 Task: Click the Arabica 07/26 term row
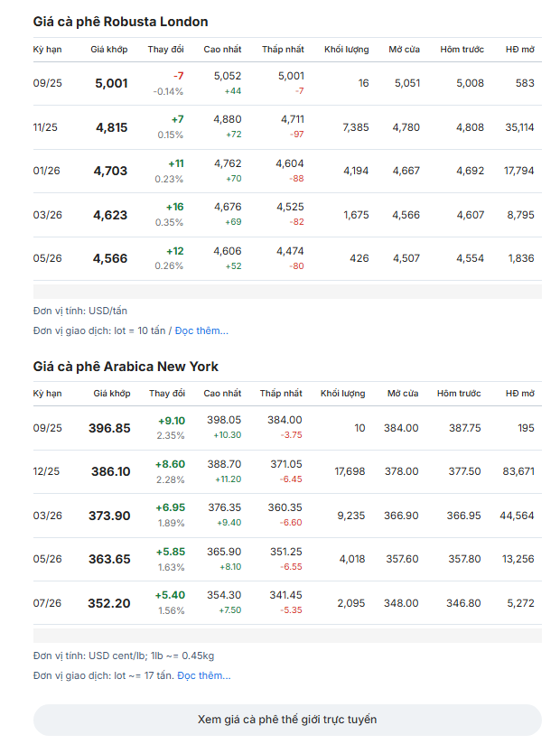click(x=287, y=603)
